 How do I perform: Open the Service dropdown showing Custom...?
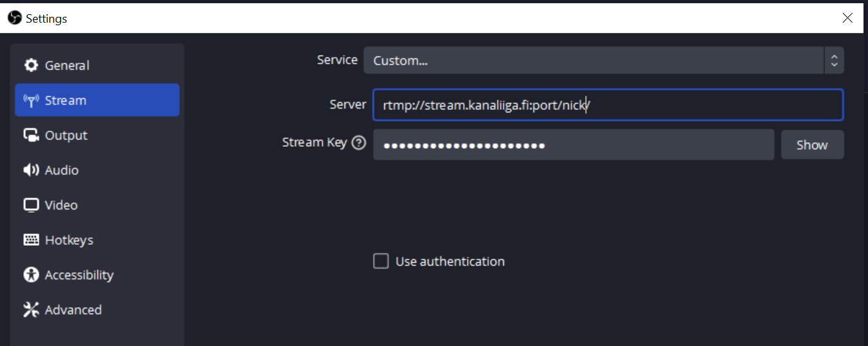pos(594,61)
